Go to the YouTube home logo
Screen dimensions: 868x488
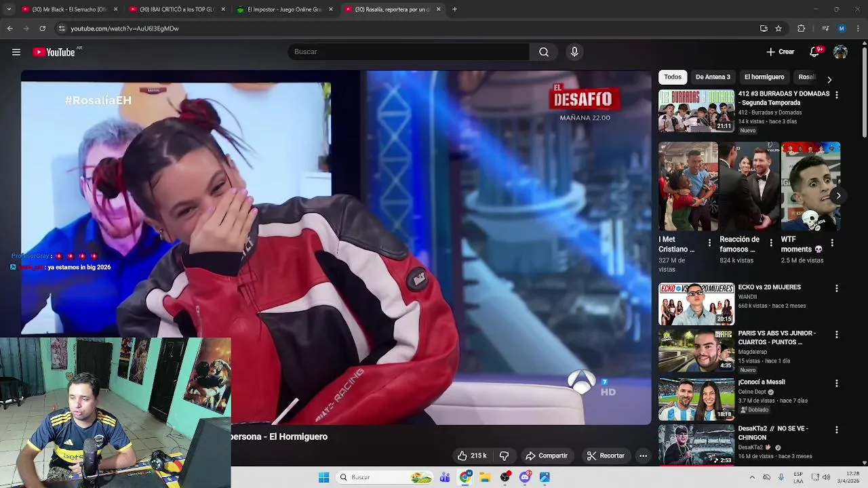[54, 52]
